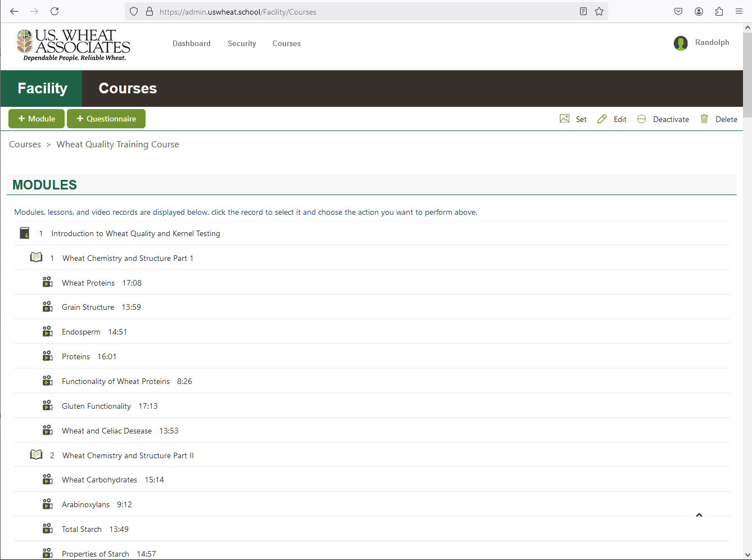Image resolution: width=752 pixels, height=560 pixels.
Task: Select the Gluten Functionality video record
Action: tap(96, 406)
